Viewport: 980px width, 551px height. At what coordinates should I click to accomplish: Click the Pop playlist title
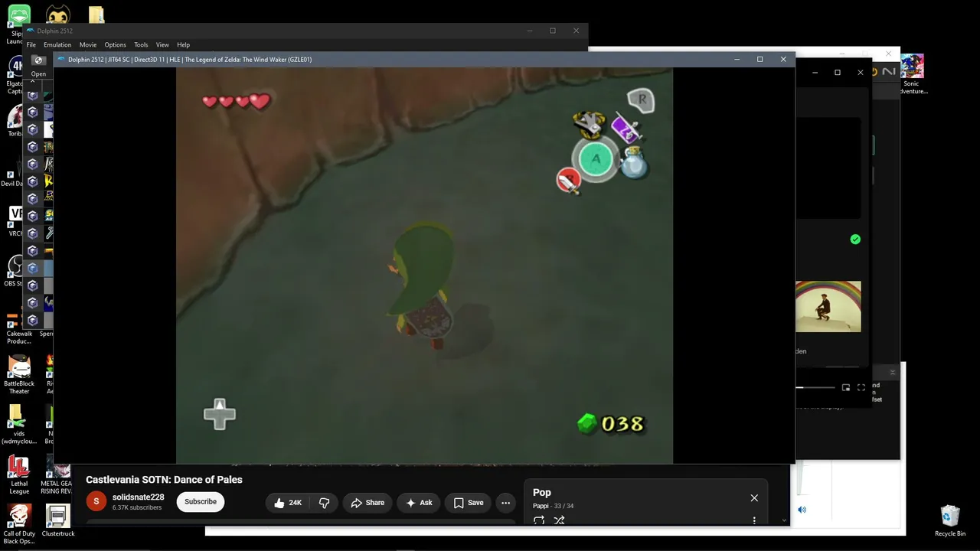(542, 493)
